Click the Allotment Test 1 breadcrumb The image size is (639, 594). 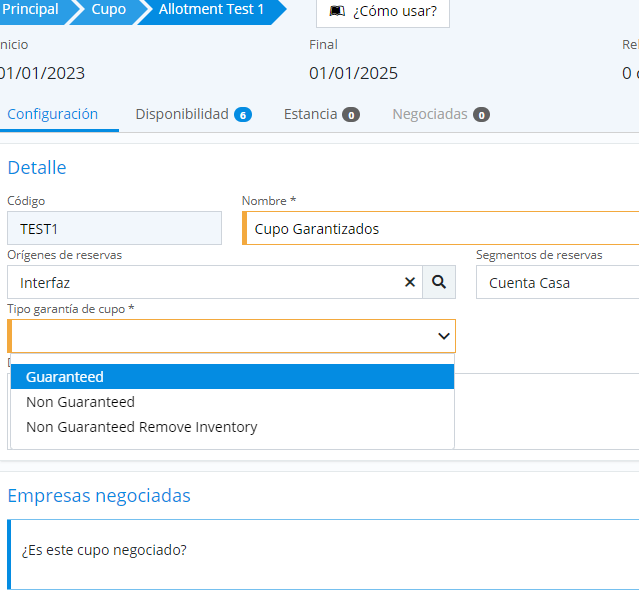pyautogui.click(x=211, y=10)
